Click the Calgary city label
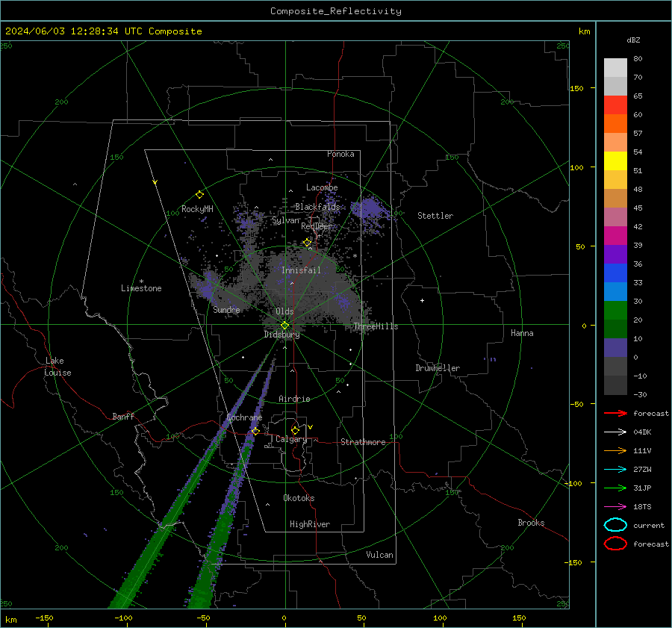 pyautogui.click(x=291, y=439)
